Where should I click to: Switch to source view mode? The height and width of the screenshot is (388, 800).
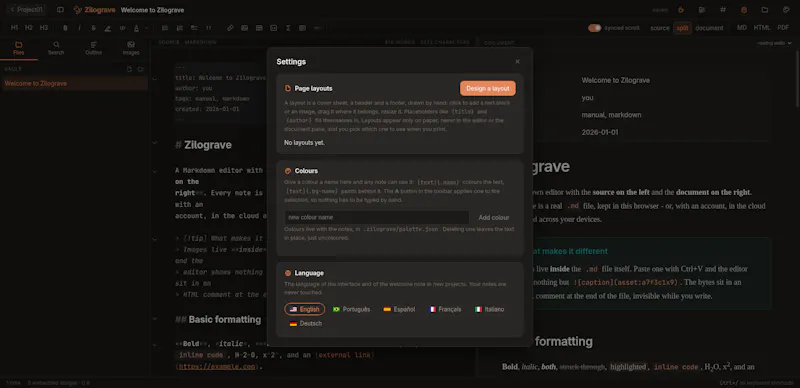(660, 28)
